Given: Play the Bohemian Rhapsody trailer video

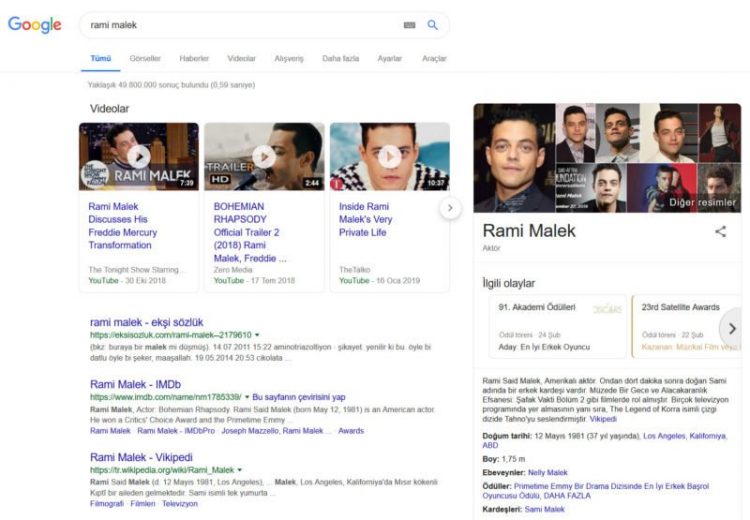Looking at the screenshot, I should [264, 156].
